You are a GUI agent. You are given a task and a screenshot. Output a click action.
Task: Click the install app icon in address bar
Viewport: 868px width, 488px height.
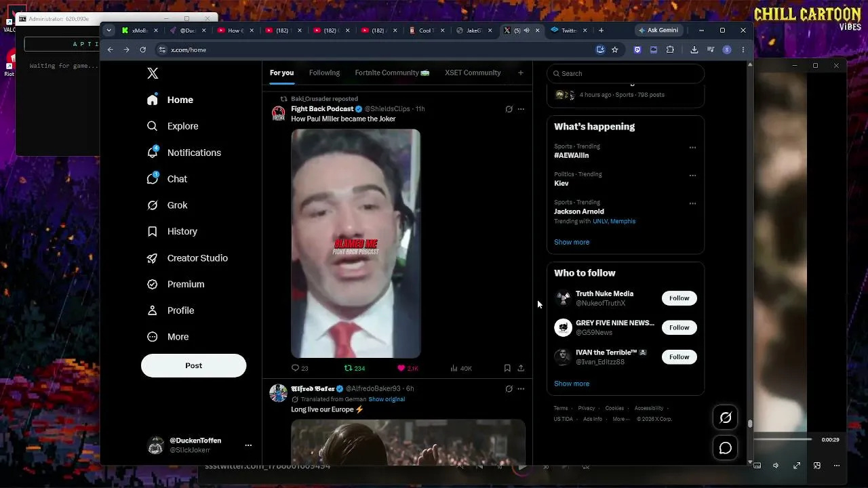[x=600, y=49]
